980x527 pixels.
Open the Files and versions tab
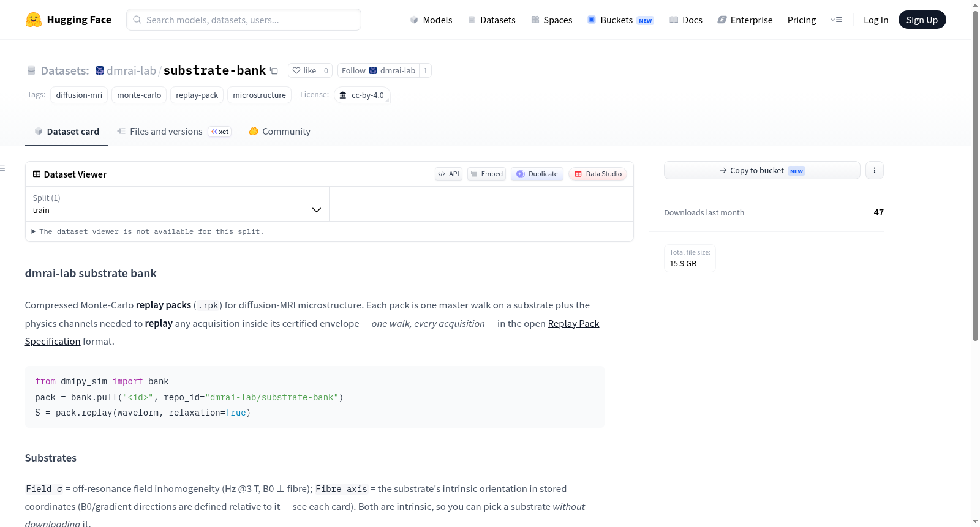point(174,131)
